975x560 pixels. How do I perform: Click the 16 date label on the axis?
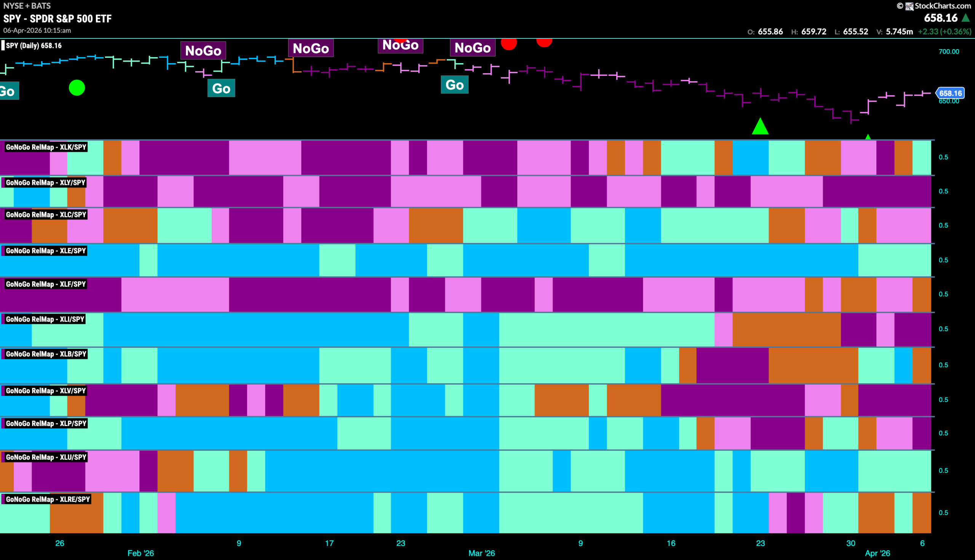tap(671, 543)
